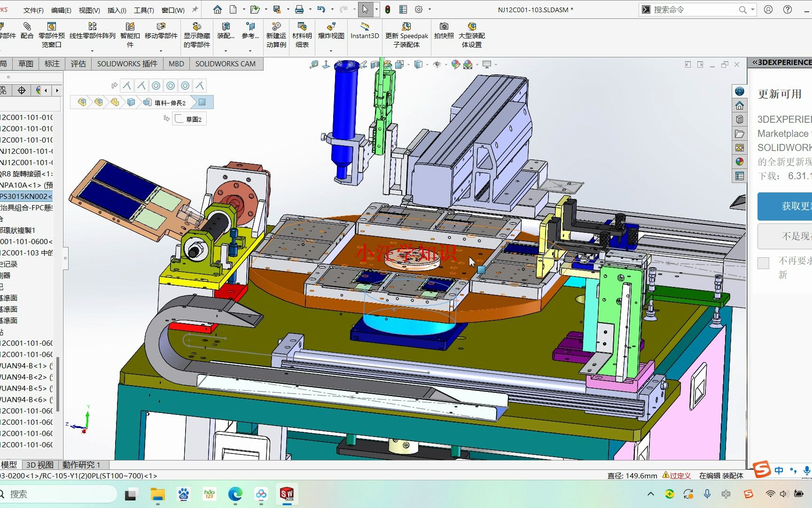This screenshot has width=812, height=508.
Task: Open the File Explorer folder tab in the task pane
Action: click(x=740, y=134)
